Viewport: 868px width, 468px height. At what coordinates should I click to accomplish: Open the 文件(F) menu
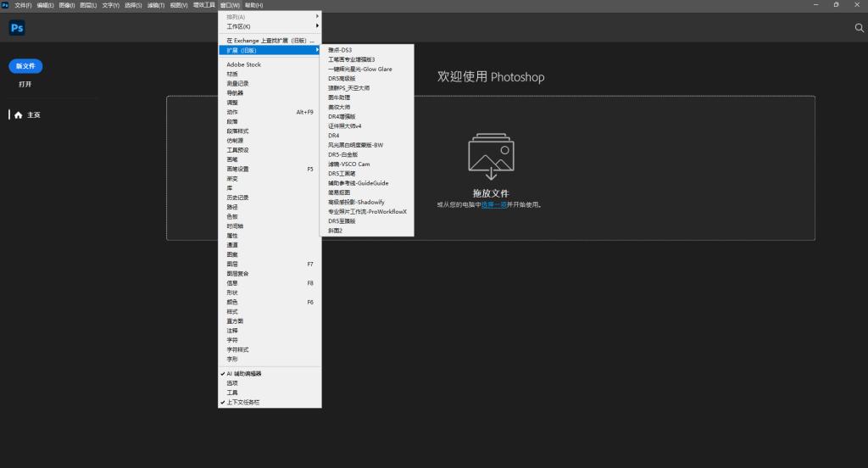tap(23, 5)
